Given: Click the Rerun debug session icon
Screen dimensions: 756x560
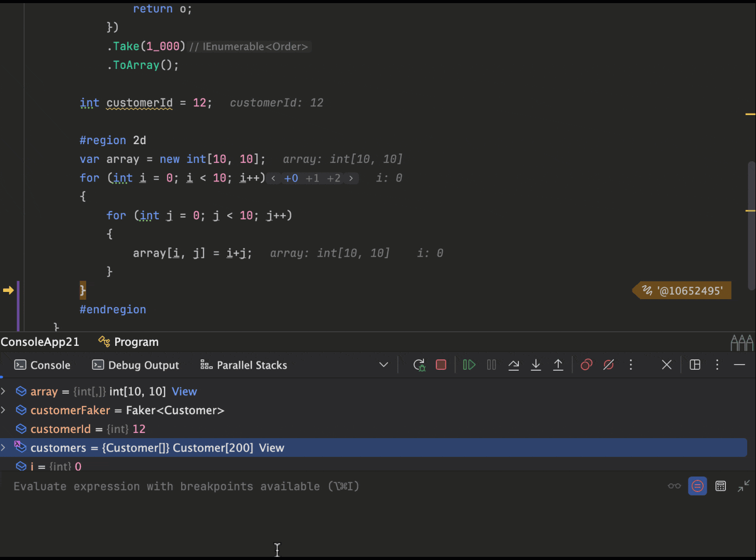Looking at the screenshot, I should pos(419,365).
